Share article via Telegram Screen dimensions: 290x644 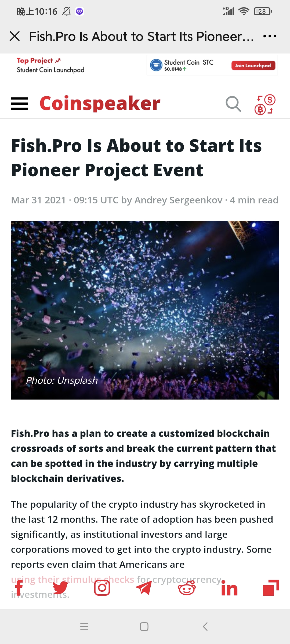tap(144, 588)
